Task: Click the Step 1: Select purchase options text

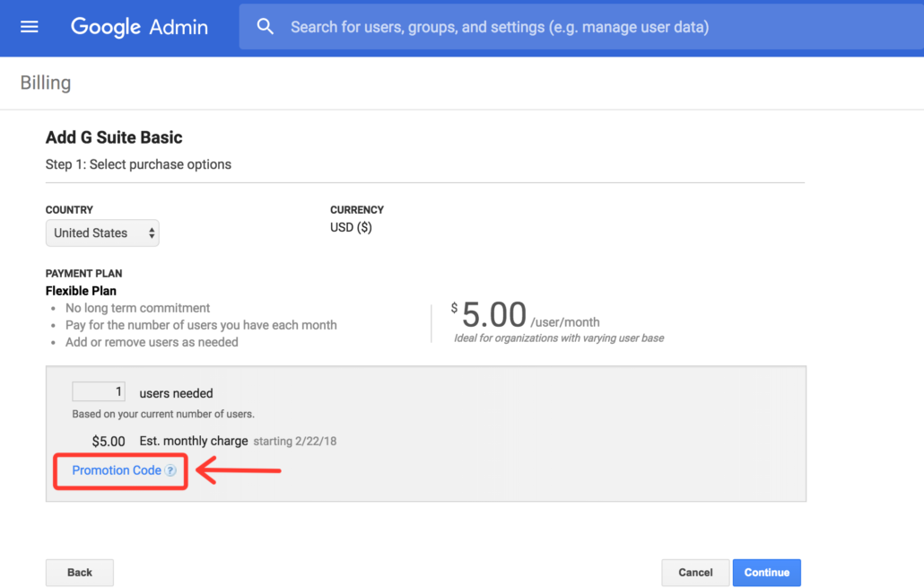Action: (x=138, y=164)
